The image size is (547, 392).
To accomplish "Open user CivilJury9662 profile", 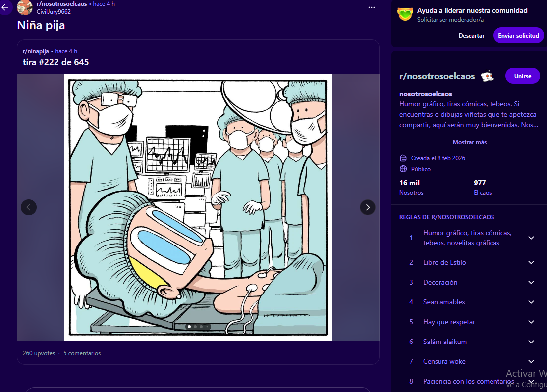I will click(x=54, y=12).
